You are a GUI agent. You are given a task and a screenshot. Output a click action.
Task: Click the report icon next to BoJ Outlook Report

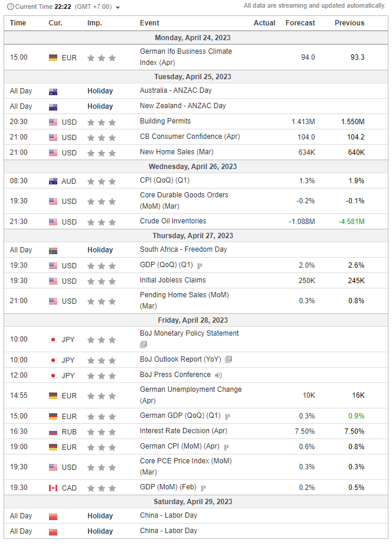[228, 359]
